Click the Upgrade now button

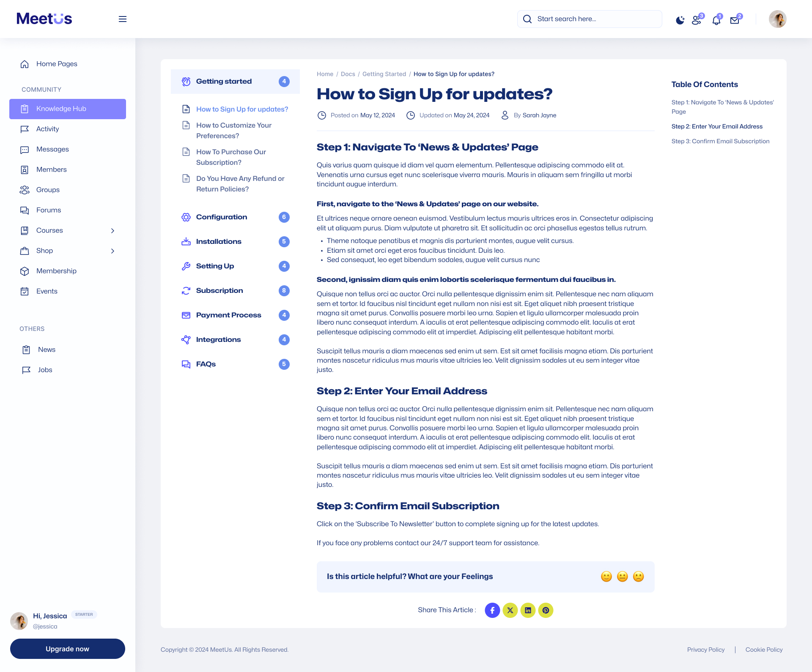67,649
